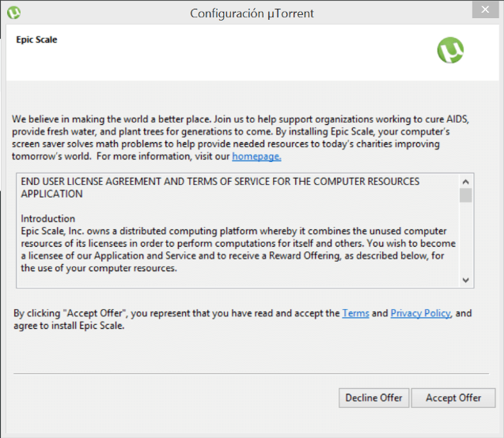Click the Accept Offer button
Image resolution: width=504 pixels, height=438 pixels.
pos(453,398)
